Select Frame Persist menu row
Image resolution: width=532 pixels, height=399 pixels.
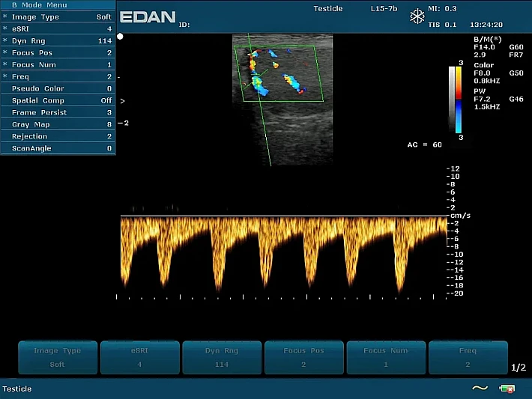click(x=58, y=112)
